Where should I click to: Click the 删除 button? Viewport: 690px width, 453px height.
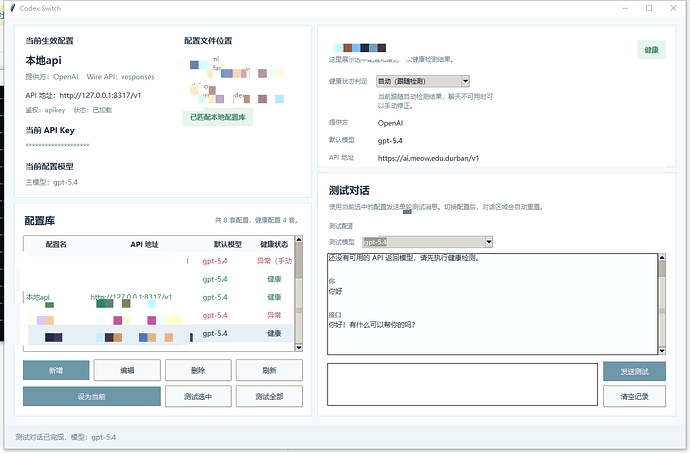198,370
